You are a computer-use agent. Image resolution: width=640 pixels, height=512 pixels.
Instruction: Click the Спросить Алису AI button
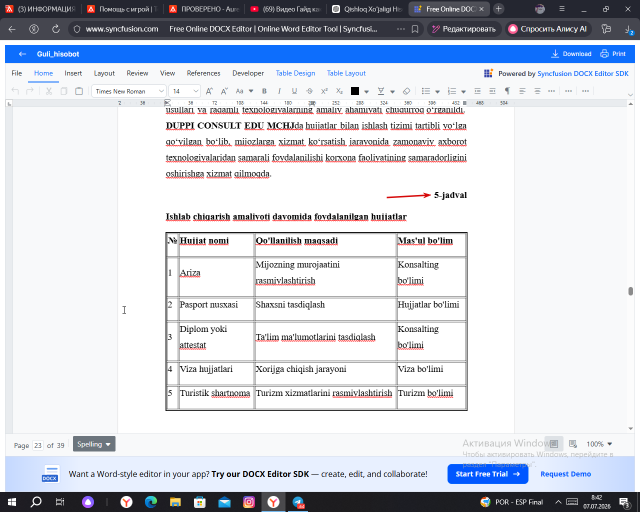(548, 29)
